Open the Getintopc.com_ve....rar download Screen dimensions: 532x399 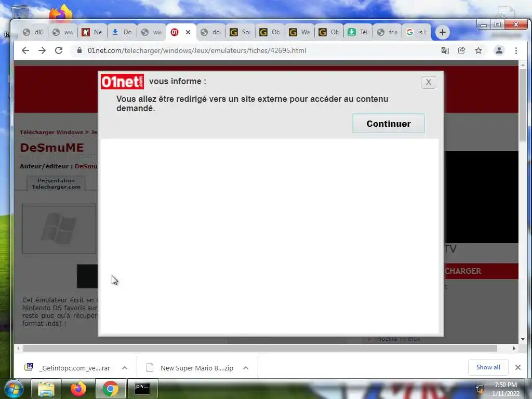click(68, 368)
